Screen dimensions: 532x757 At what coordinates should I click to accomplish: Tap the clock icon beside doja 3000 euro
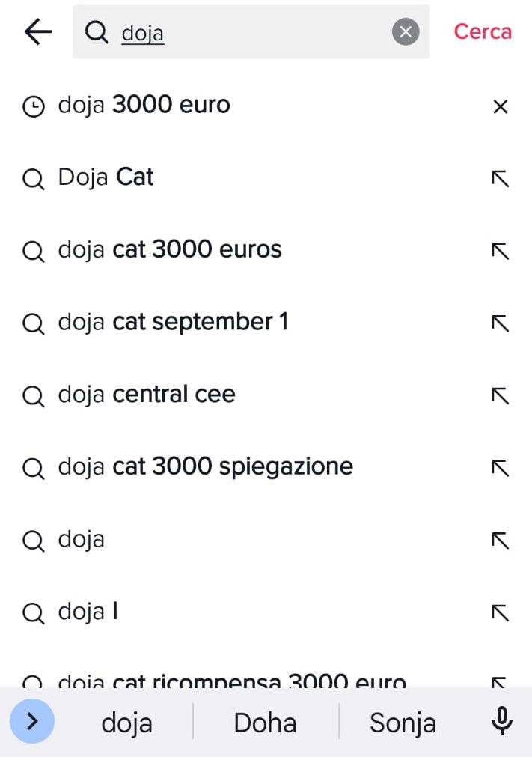point(33,106)
